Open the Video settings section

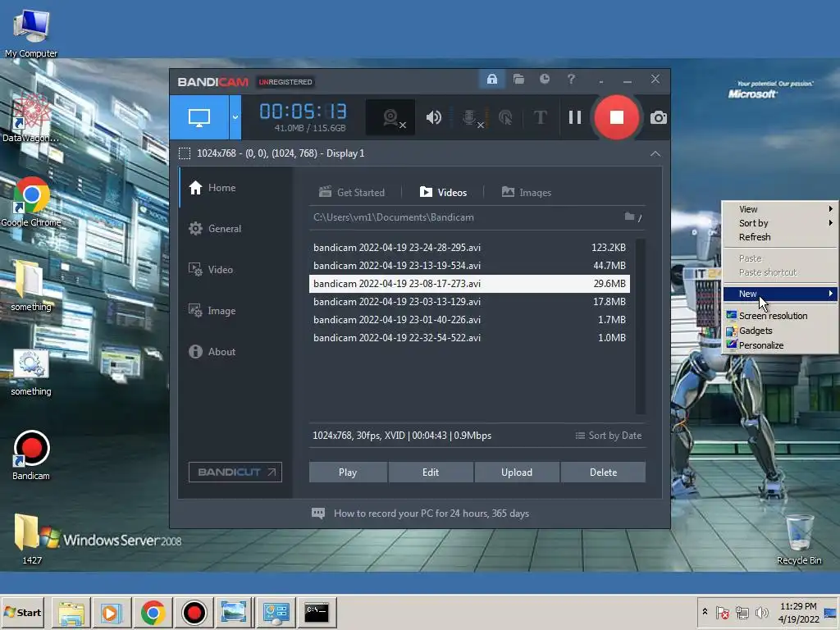(235, 269)
